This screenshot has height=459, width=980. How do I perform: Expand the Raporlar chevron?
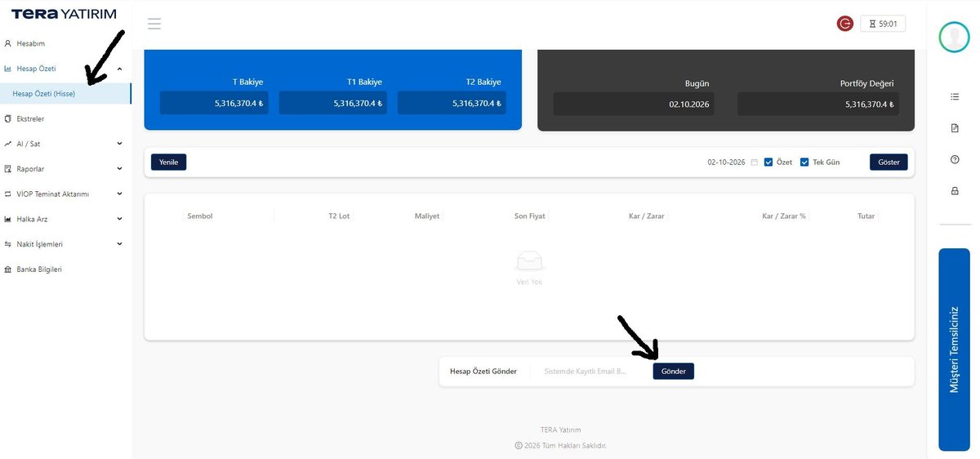tap(120, 169)
